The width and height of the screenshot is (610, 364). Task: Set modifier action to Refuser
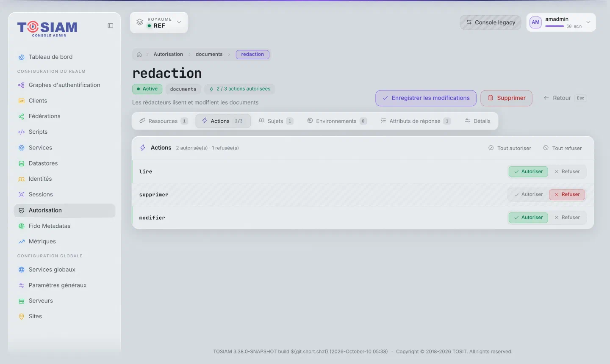[567, 217]
